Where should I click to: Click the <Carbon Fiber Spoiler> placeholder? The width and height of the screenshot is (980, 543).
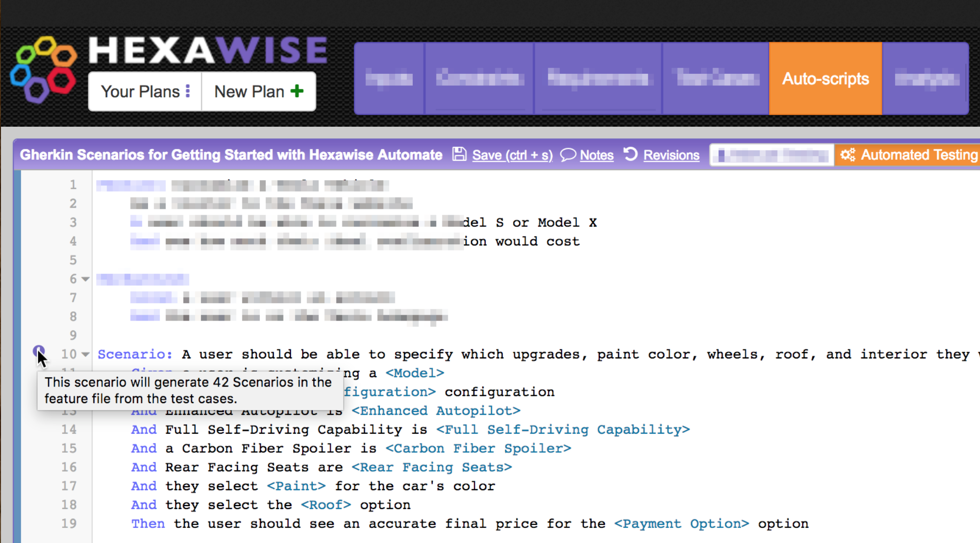(x=478, y=448)
